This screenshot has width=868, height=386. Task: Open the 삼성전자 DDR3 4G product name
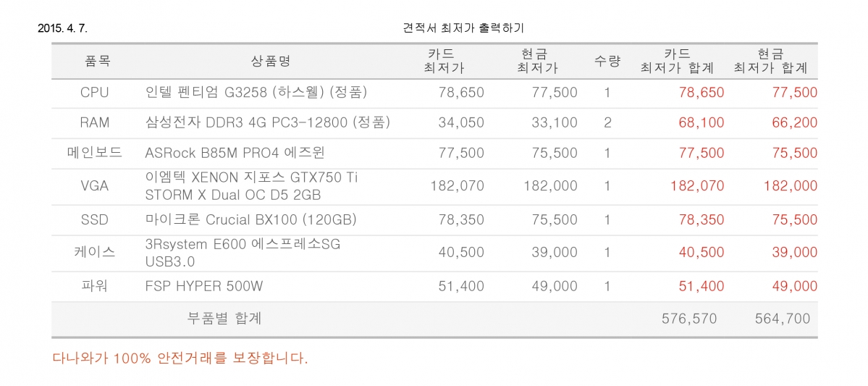pyautogui.click(x=267, y=122)
